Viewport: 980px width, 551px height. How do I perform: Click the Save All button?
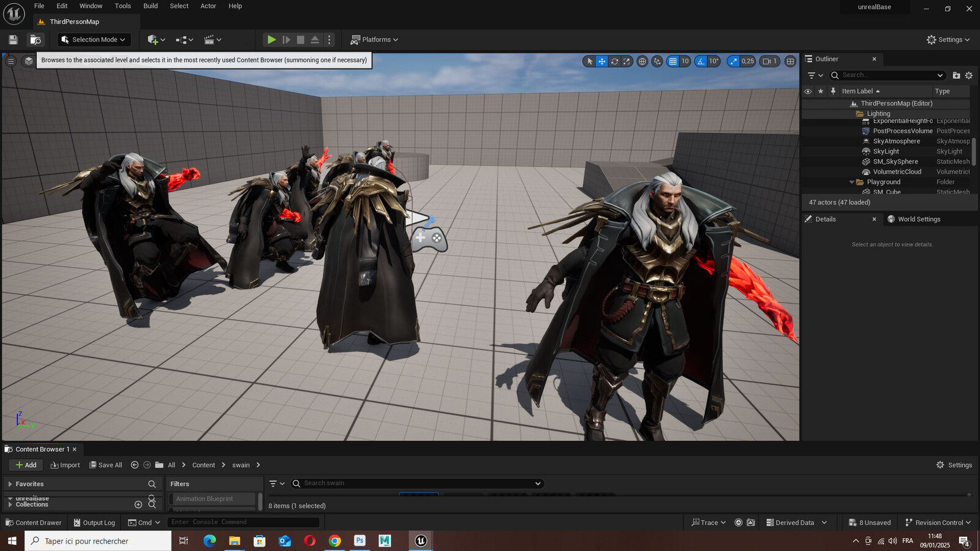(x=106, y=465)
